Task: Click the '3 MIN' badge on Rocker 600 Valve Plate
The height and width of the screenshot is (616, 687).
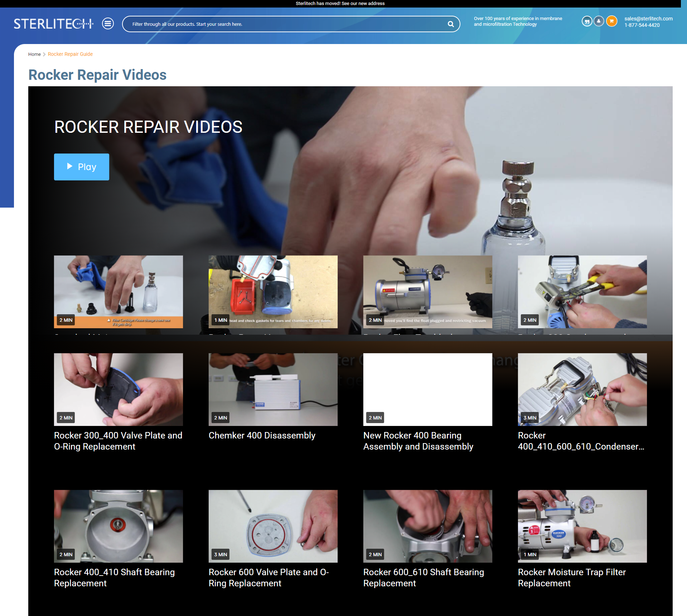Action: 221,554
